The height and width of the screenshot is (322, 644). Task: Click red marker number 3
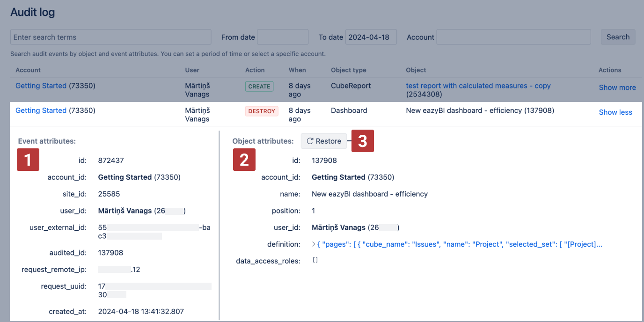pyautogui.click(x=363, y=141)
